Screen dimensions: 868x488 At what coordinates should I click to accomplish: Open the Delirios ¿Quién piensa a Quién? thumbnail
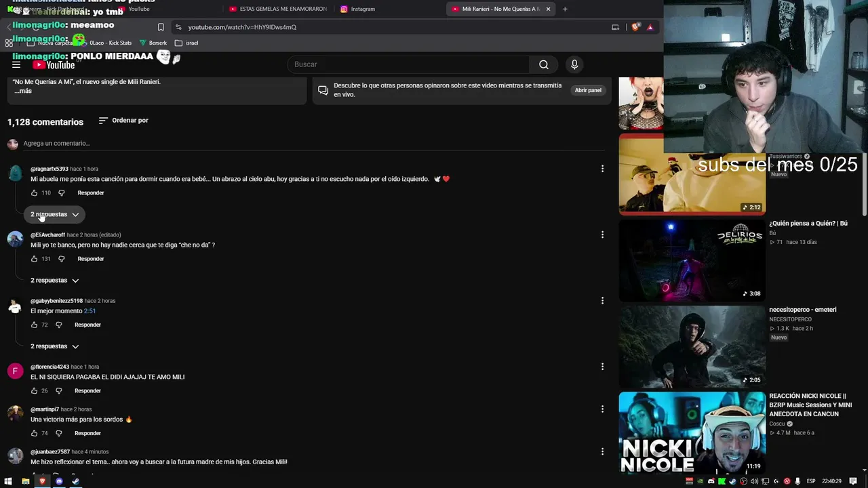692,260
